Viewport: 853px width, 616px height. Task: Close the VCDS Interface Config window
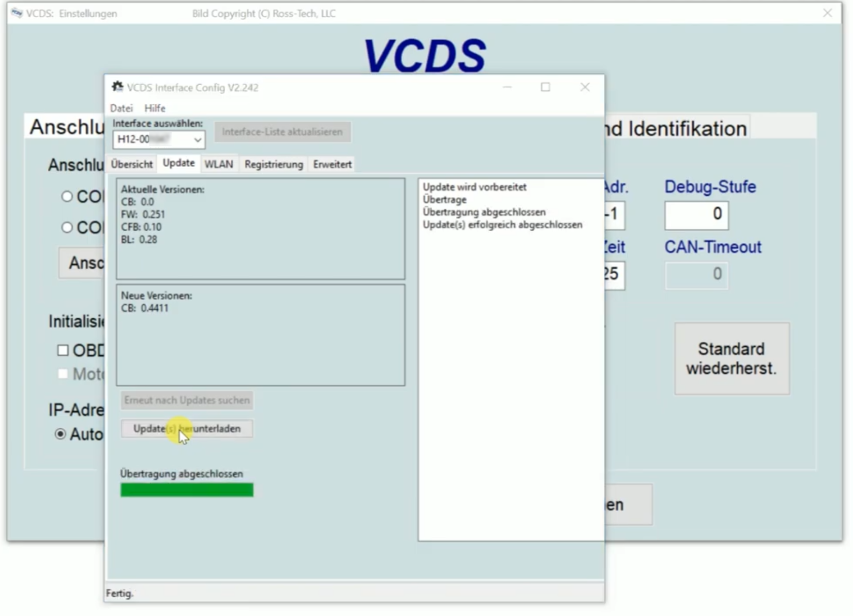pos(584,87)
